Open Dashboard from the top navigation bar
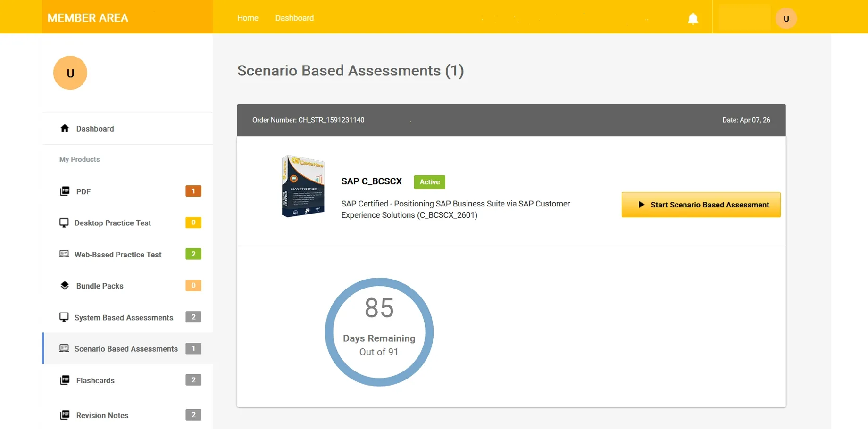Image resolution: width=868 pixels, height=429 pixels. [294, 18]
